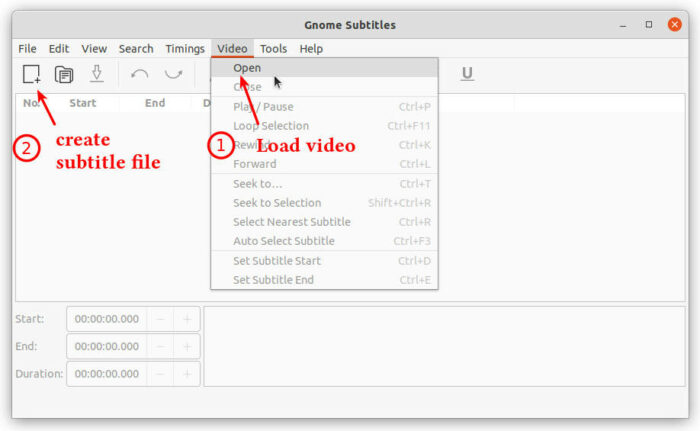700x431 pixels.
Task: Open the Edit menu
Action: 58,49
